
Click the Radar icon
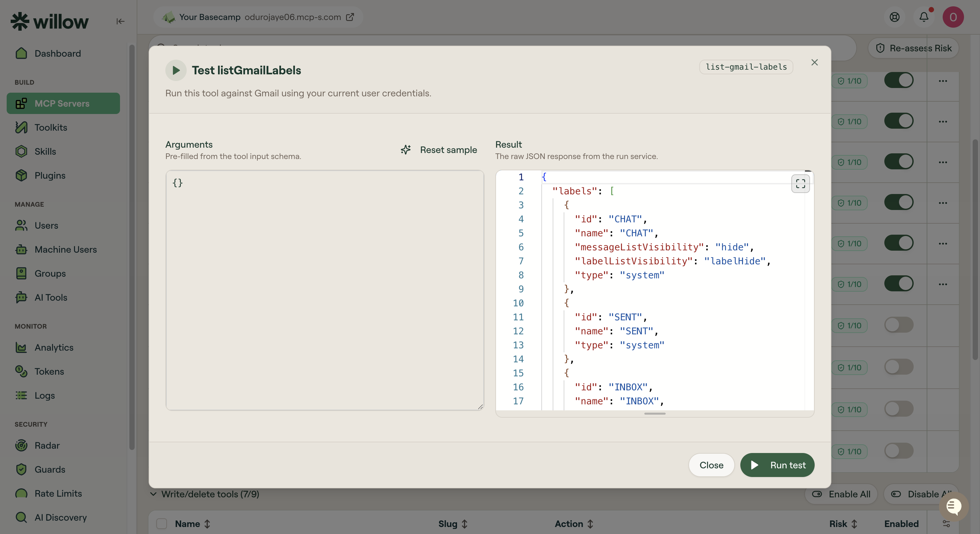pyautogui.click(x=21, y=445)
